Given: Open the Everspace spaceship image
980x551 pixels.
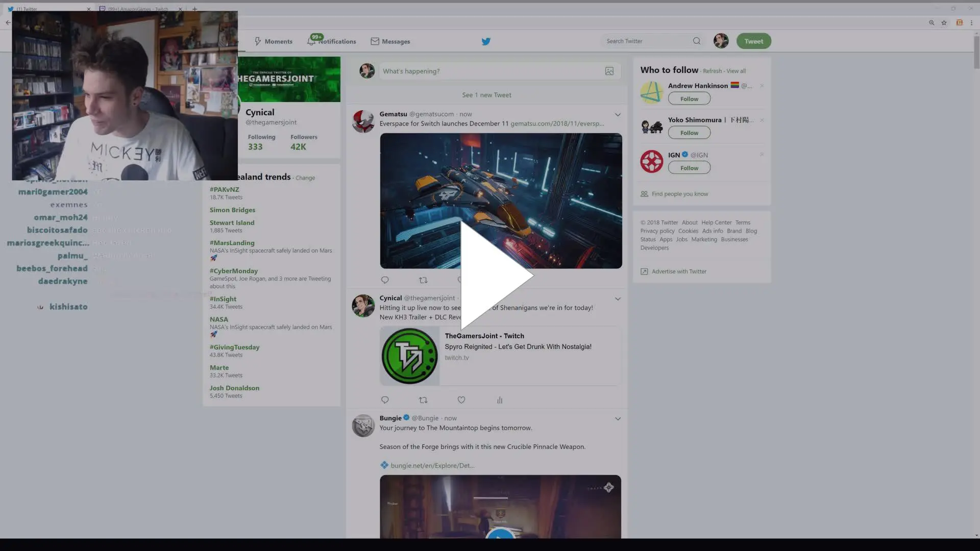Looking at the screenshot, I should [x=501, y=201].
